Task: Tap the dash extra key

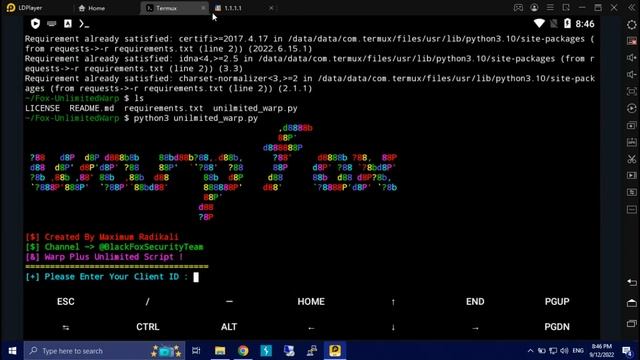Action: click(x=229, y=302)
